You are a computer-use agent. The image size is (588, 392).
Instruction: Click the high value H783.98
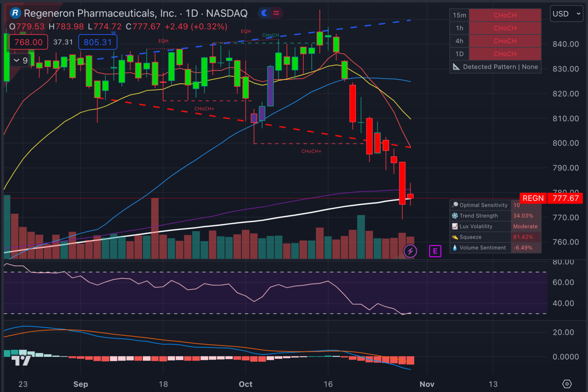click(66, 27)
